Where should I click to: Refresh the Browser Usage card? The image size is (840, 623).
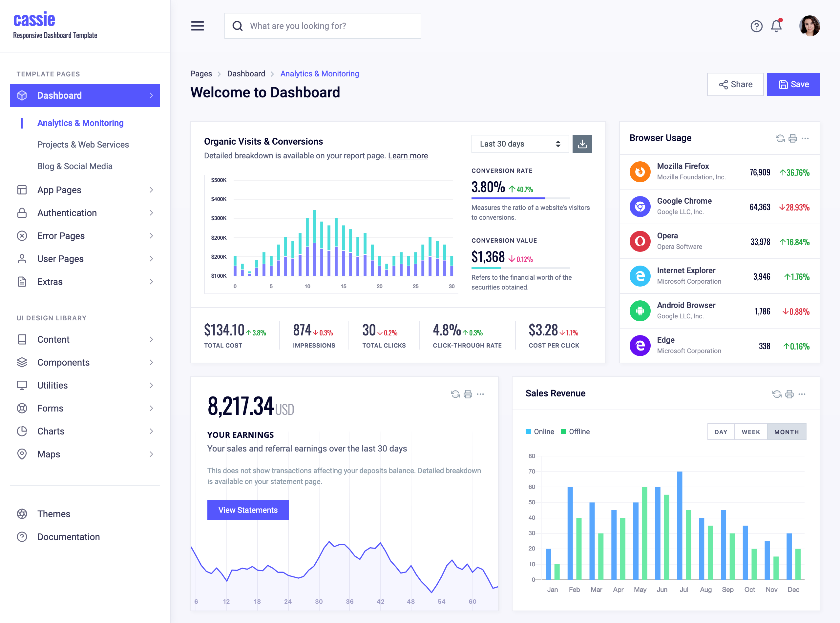tap(780, 138)
